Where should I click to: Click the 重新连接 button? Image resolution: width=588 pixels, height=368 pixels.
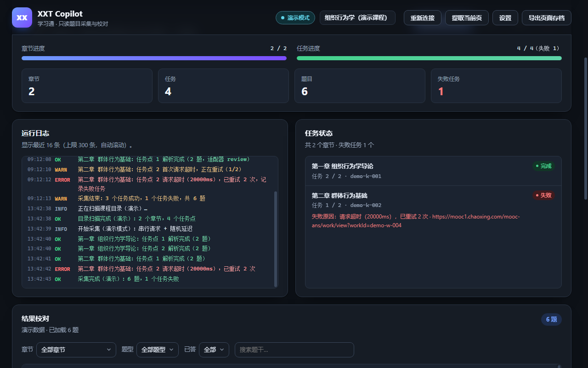(423, 18)
